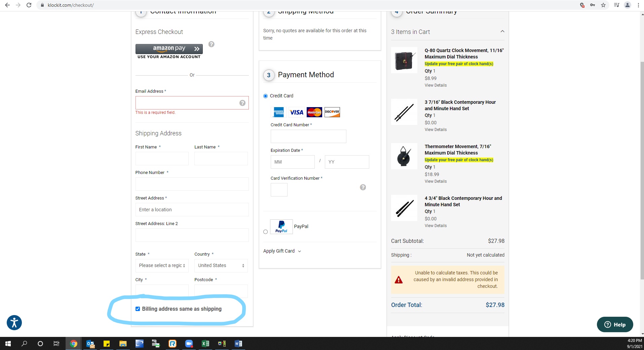The image size is (644, 350).
Task: Click the 3 7/16" hand set thumbnail
Action: coord(404,112)
